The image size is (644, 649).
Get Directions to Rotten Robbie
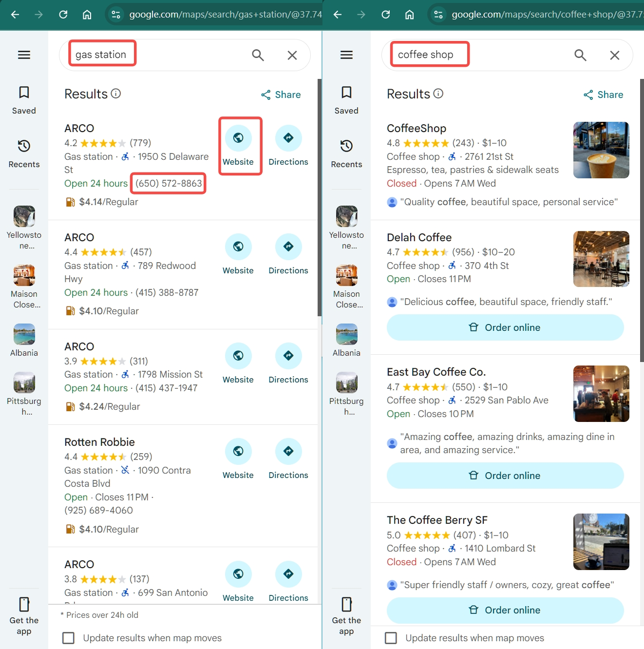pyautogui.click(x=288, y=459)
